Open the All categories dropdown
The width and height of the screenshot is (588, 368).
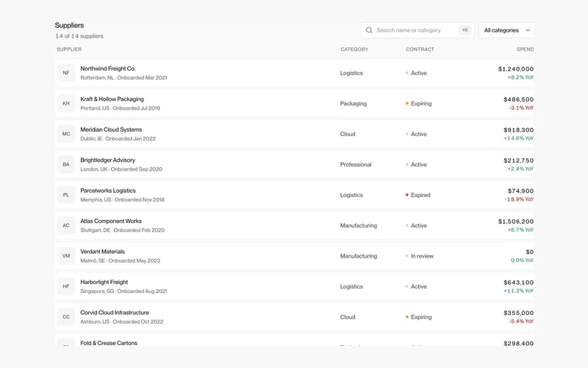pyautogui.click(x=506, y=30)
